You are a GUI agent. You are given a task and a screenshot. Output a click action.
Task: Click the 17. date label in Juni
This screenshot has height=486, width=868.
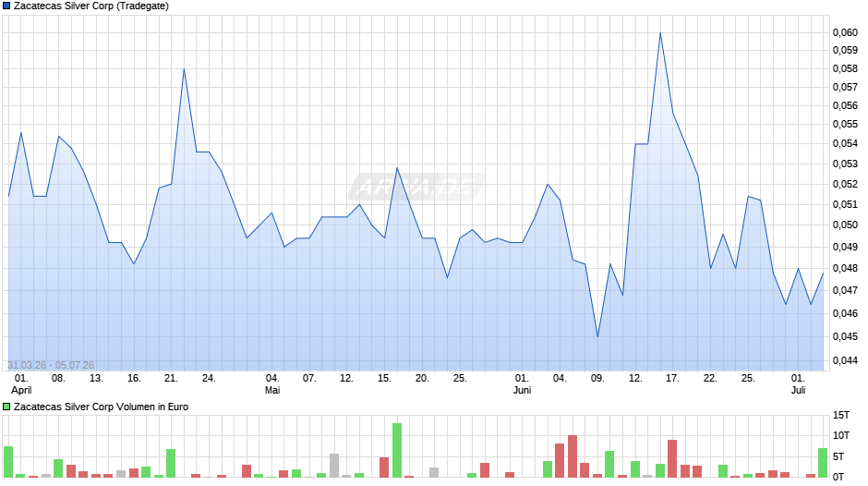pyautogui.click(x=672, y=379)
